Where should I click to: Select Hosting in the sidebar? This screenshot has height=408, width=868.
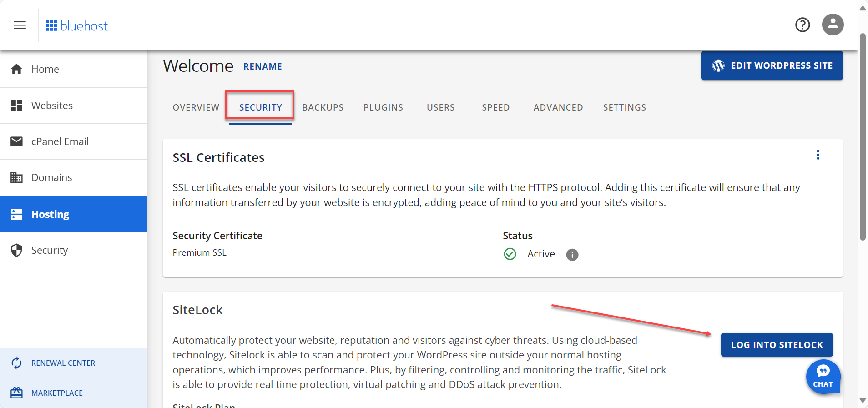[x=74, y=214]
